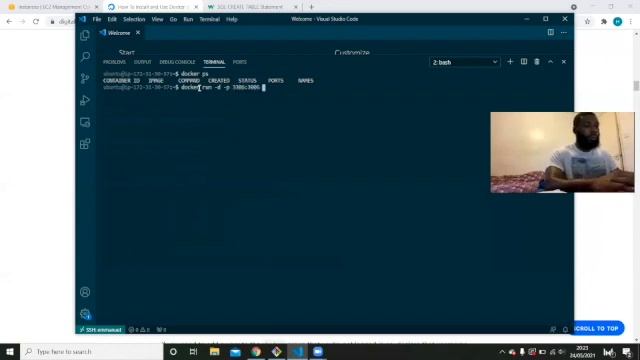Viewport: 640px width, 360px height.
Task: Open the Go menu
Action: (x=173, y=19)
